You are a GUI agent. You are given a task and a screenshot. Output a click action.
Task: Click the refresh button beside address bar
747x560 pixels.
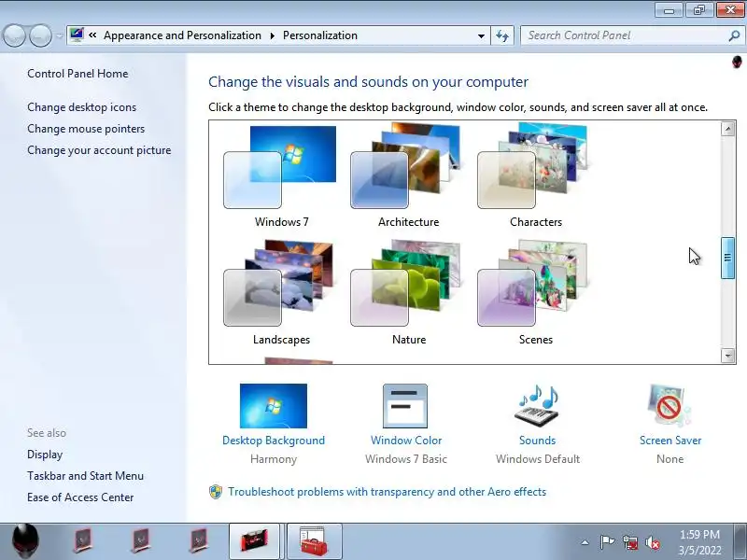502,35
